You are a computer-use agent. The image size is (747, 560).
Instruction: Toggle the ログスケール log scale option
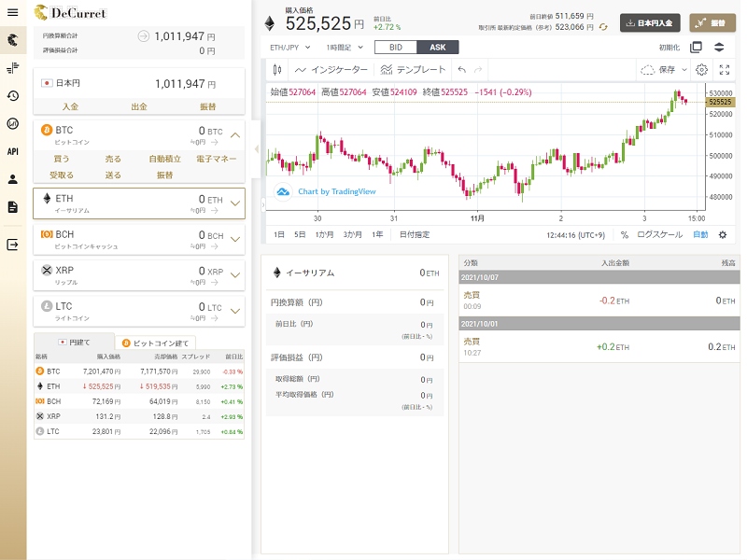coord(659,234)
